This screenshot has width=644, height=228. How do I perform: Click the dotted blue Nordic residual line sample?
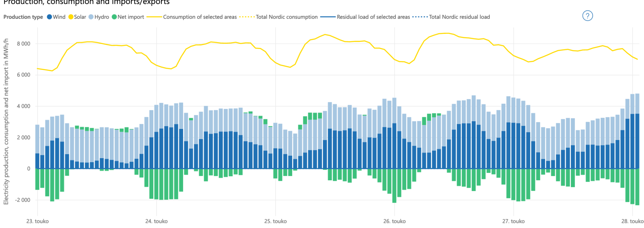click(x=420, y=17)
